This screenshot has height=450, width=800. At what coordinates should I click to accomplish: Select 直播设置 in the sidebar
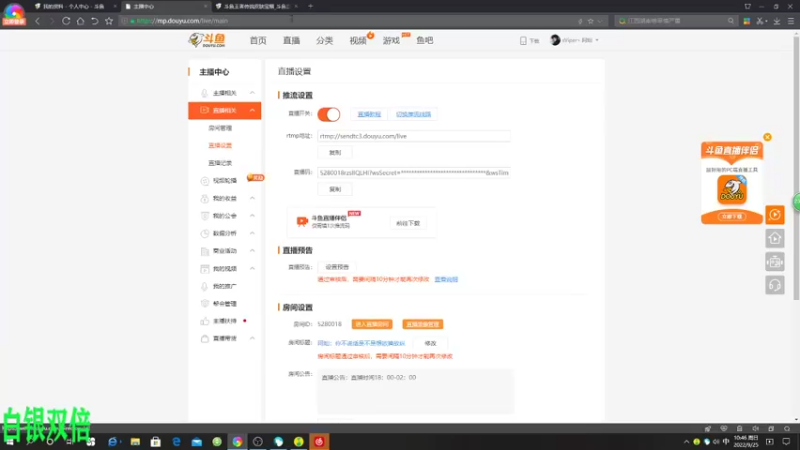[220, 145]
